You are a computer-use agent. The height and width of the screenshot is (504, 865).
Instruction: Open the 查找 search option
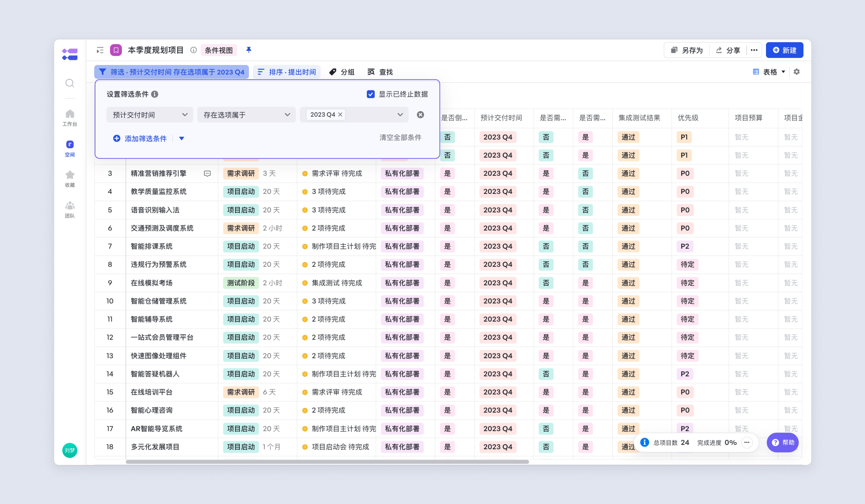coord(380,72)
